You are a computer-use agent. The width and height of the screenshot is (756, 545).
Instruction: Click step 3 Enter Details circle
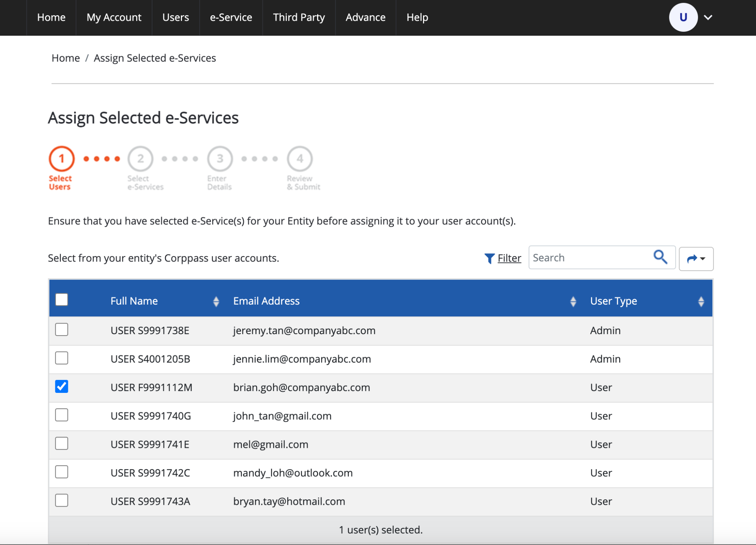[220, 159]
